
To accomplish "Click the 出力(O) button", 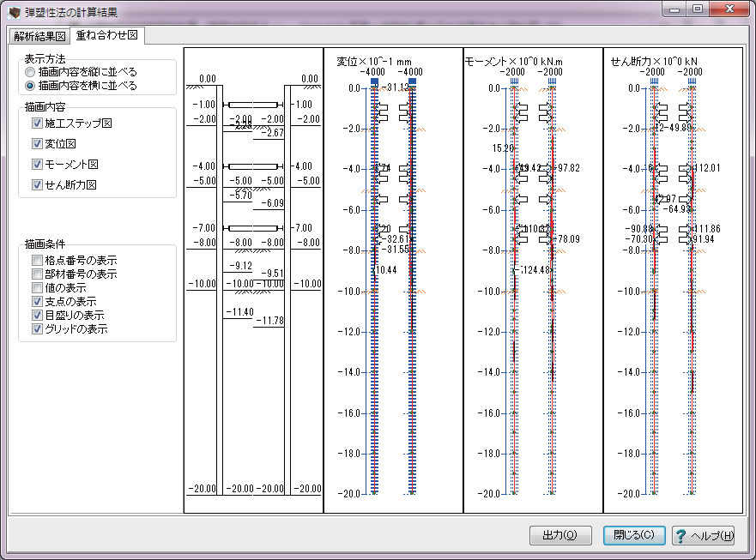I will 560,535.
